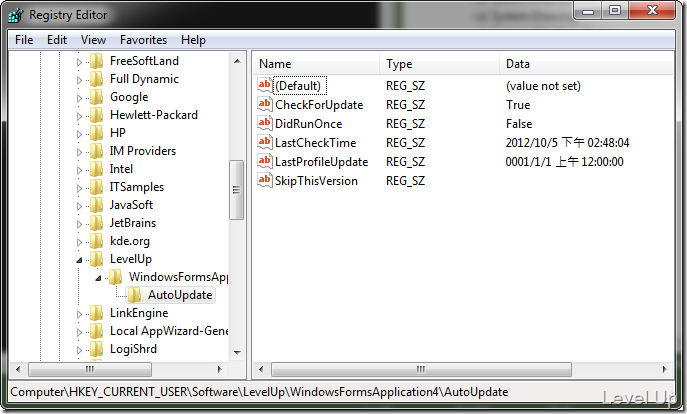The width and height of the screenshot is (687, 414).
Task: Click the string value icon beside DidRunOnce
Action: coord(264,123)
